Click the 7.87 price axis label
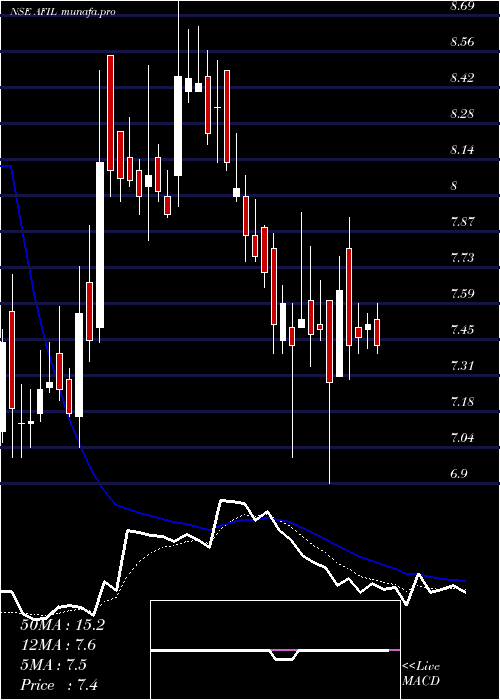Image resolution: width=500 pixels, height=700 pixels. 462,222
